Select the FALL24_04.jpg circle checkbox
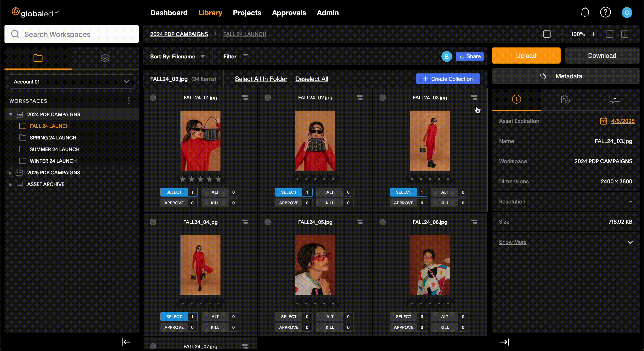The height and width of the screenshot is (351, 644). [x=153, y=222]
